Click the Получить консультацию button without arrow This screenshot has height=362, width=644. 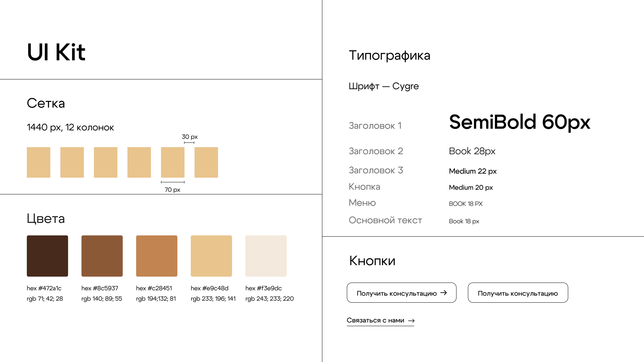(518, 293)
